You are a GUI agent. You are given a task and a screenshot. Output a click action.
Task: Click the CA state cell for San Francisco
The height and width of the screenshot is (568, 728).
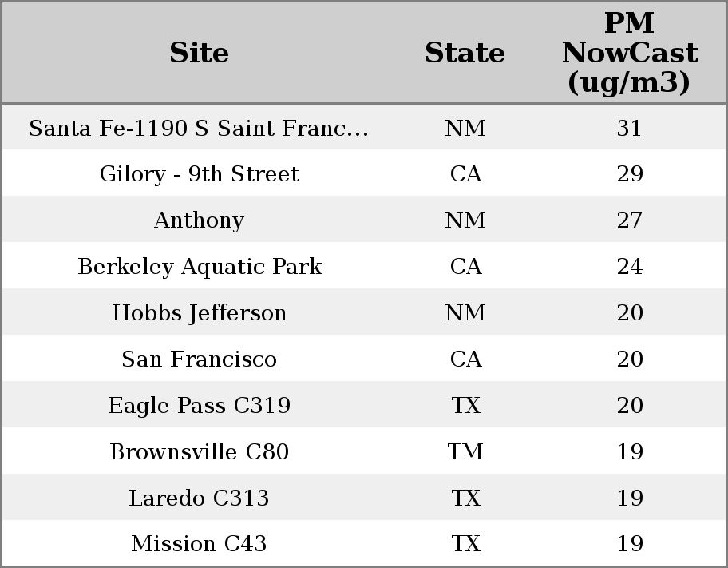point(465,359)
